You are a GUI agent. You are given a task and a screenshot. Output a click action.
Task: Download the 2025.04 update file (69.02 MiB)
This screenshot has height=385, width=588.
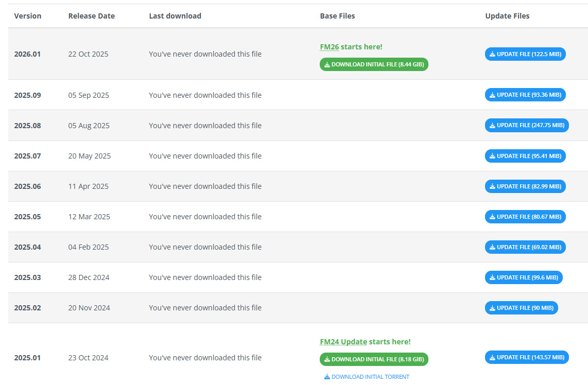click(525, 247)
